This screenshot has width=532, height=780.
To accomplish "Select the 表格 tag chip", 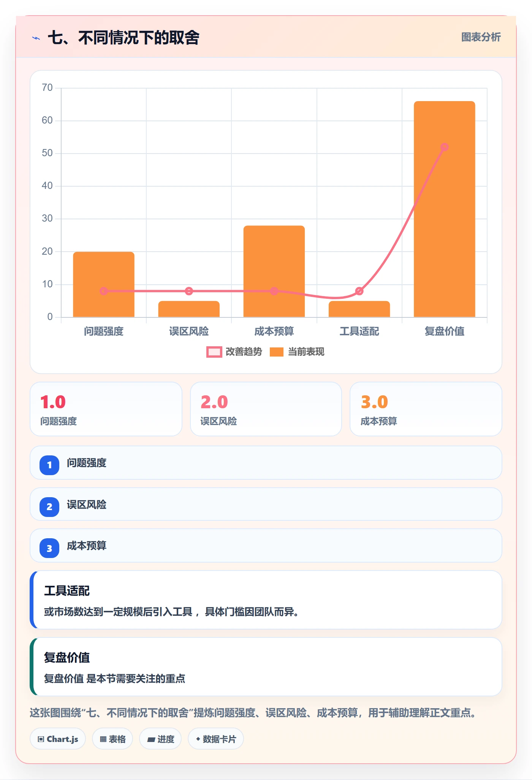I will tap(112, 739).
